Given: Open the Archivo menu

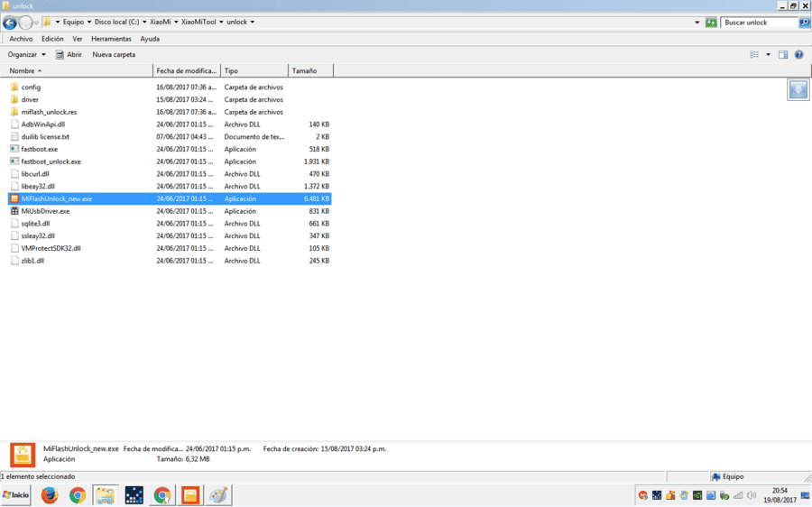Looking at the screenshot, I should tap(21, 39).
